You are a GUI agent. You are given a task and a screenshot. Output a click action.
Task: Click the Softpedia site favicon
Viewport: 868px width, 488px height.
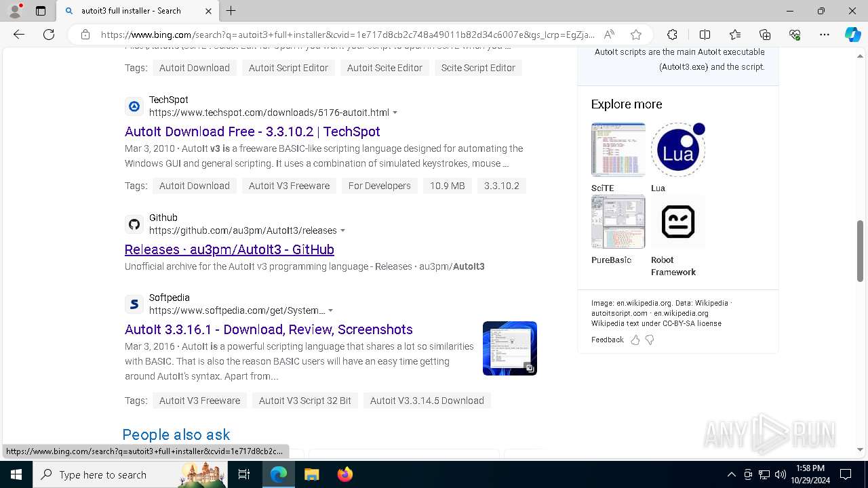(134, 304)
